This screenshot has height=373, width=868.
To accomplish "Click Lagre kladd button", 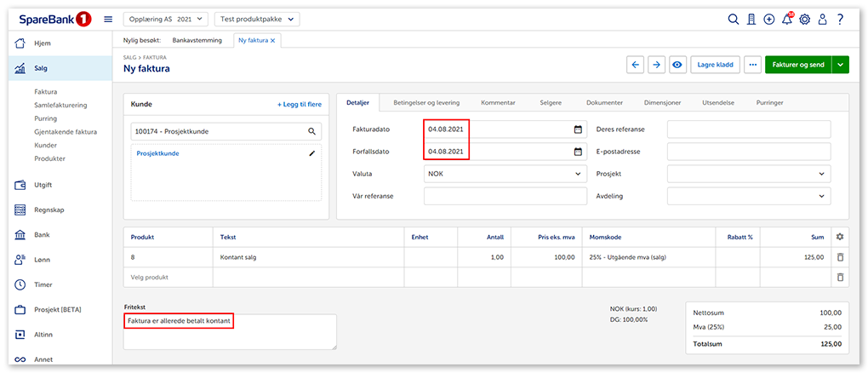I will pyautogui.click(x=714, y=65).
